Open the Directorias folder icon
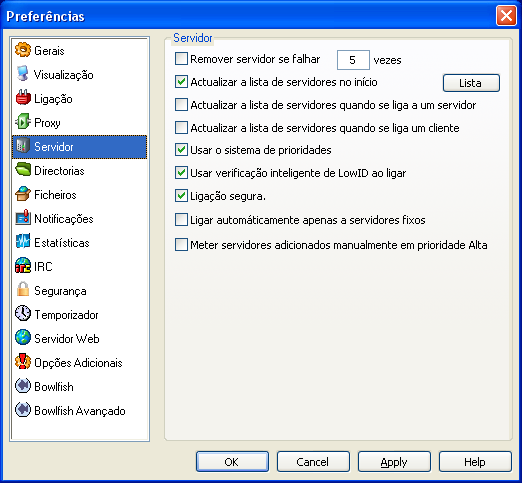This screenshot has height=483, width=522. pyautogui.click(x=23, y=170)
